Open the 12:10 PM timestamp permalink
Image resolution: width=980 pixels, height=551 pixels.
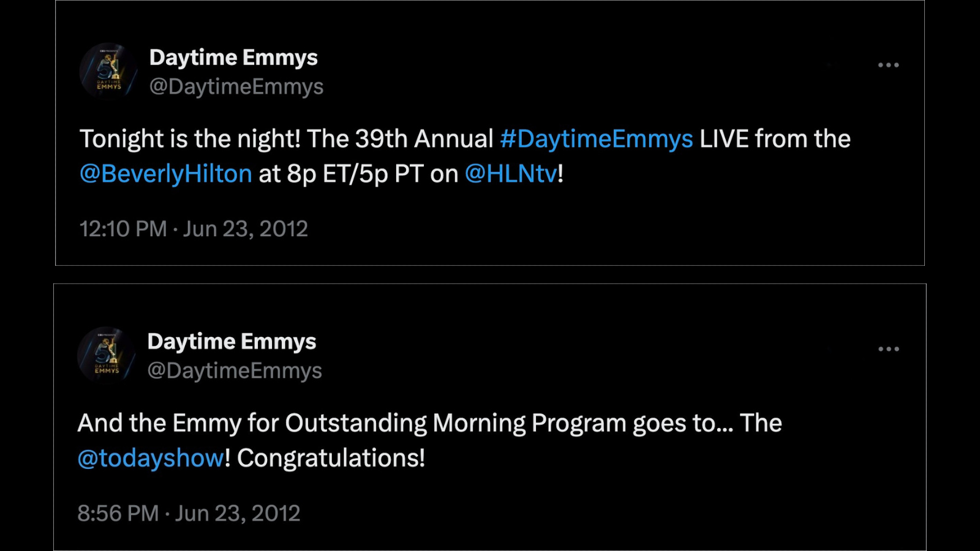point(194,229)
